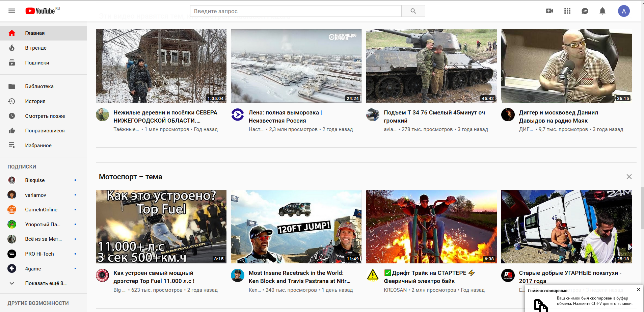
Task: Open В тренде section
Action: click(x=44, y=48)
